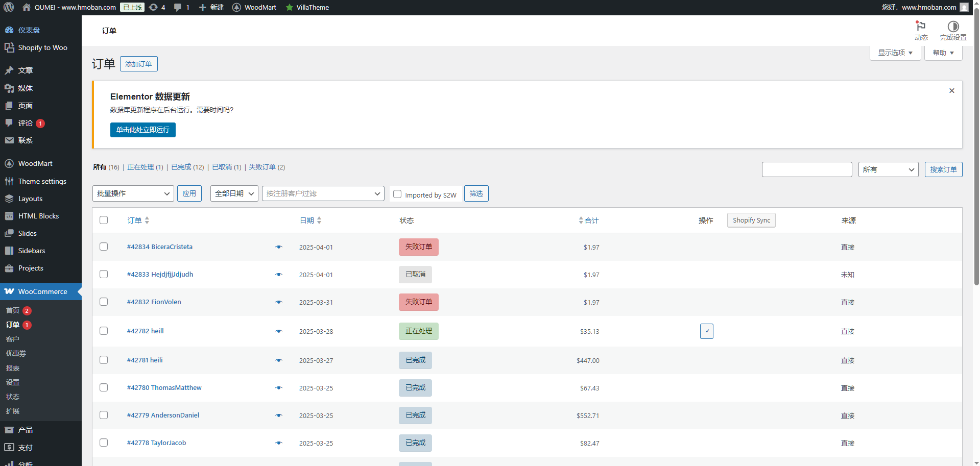This screenshot has width=980, height=466.
Task: Open the bulk actions dropdown
Action: 133,193
